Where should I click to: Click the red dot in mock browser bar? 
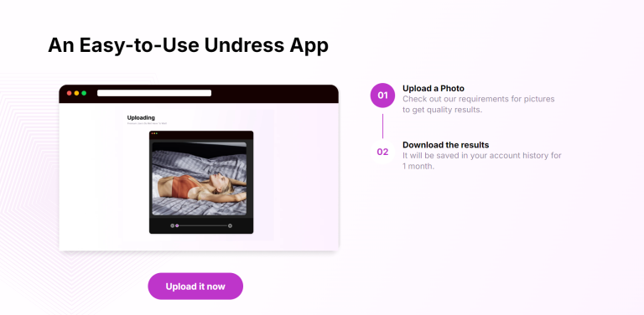tap(69, 93)
